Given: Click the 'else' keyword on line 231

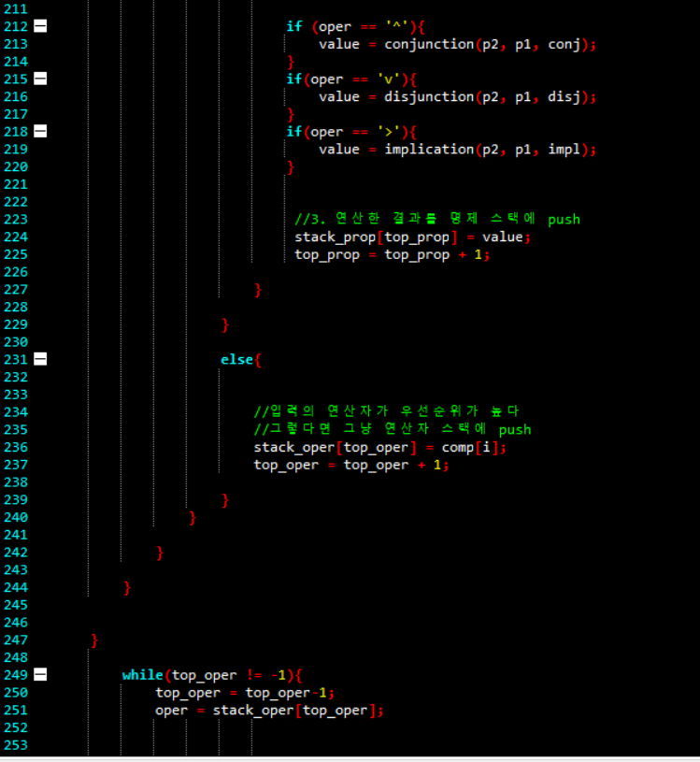Looking at the screenshot, I should [236, 360].
